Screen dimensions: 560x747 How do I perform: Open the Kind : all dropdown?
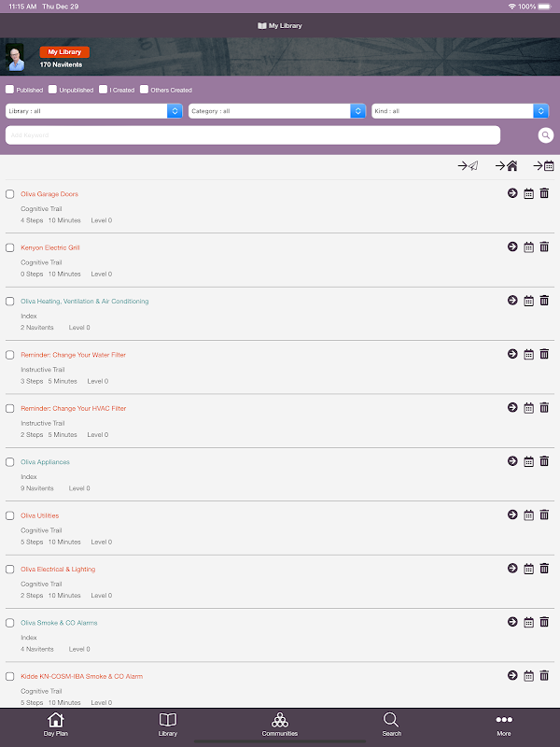460,111
